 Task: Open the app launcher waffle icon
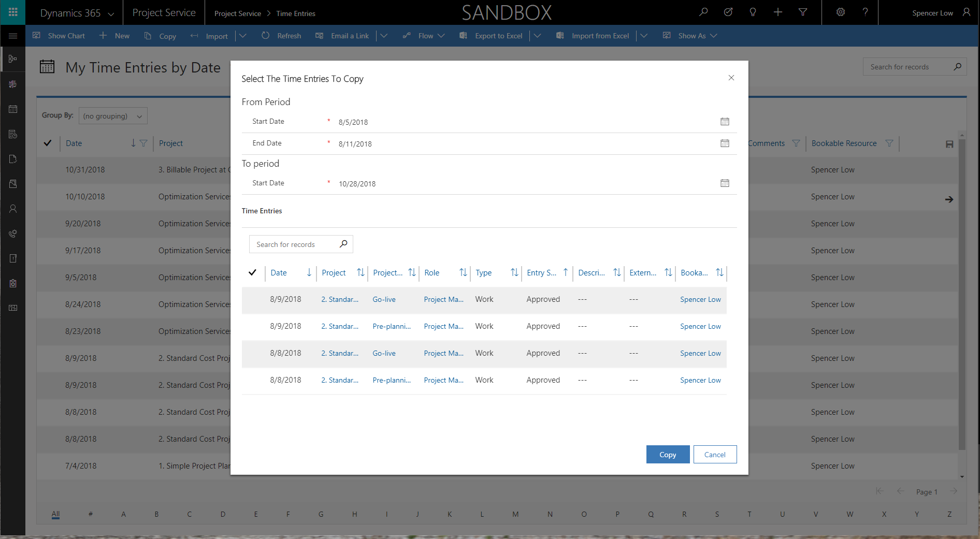coord(13,12)
